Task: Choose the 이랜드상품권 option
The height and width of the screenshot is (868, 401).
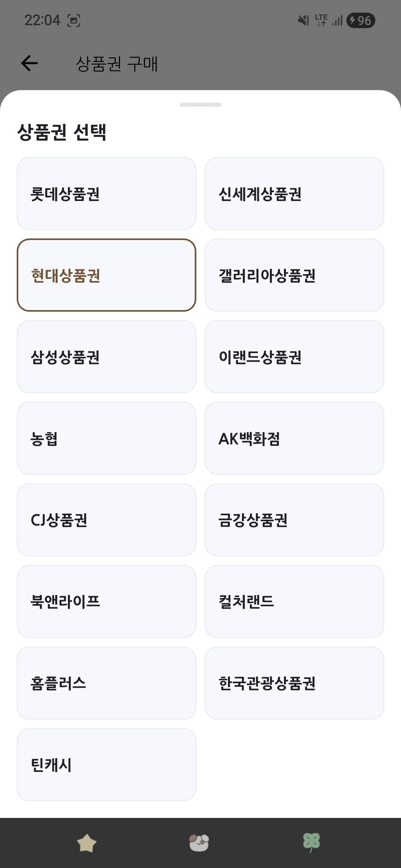Action: (294, 357)
